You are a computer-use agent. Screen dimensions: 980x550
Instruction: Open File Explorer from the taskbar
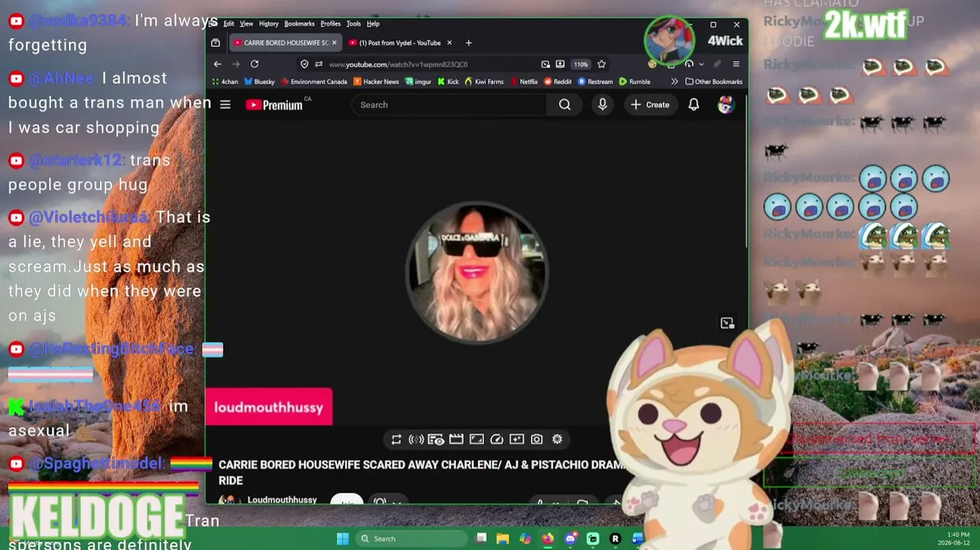pos(503,539)
